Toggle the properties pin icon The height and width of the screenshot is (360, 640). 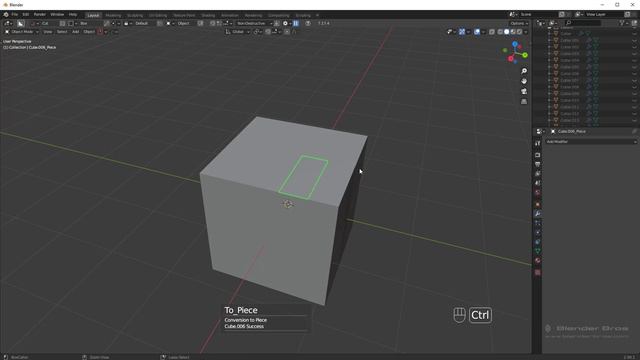click(634, 131)
